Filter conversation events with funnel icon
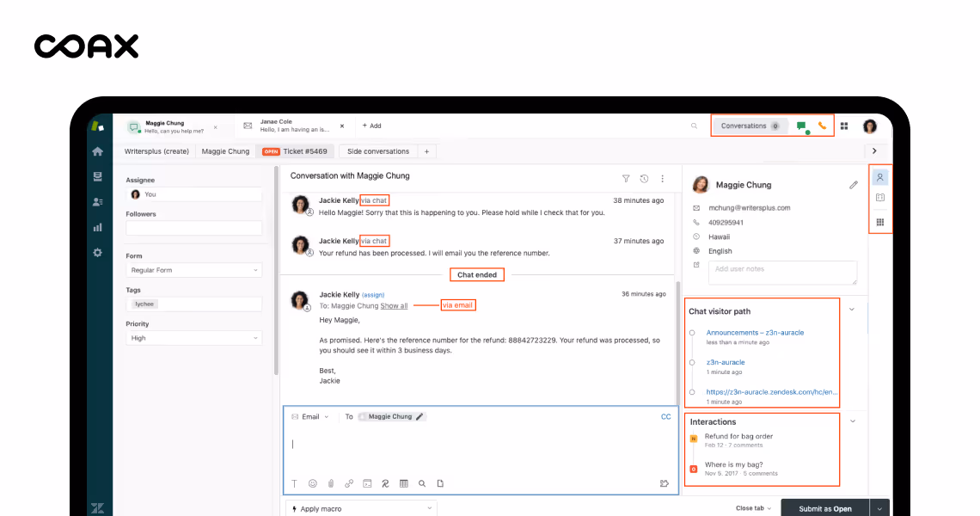980x516 pixels. (626, 179)
